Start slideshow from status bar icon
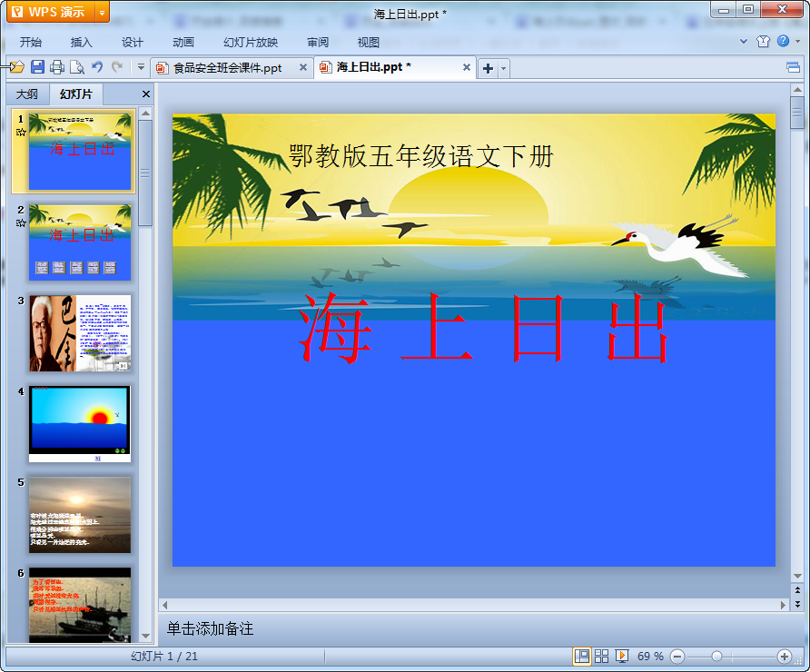This screenshot has height=672, width=810. pos(621,657)
